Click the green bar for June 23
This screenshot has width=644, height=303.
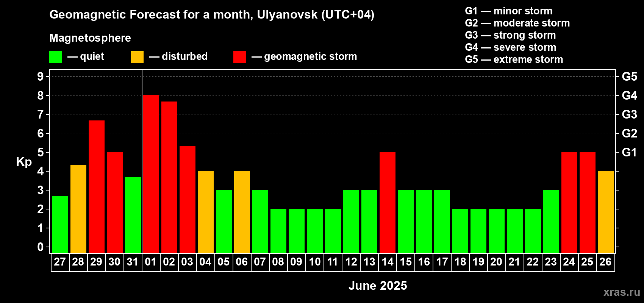tap(551, 222)
